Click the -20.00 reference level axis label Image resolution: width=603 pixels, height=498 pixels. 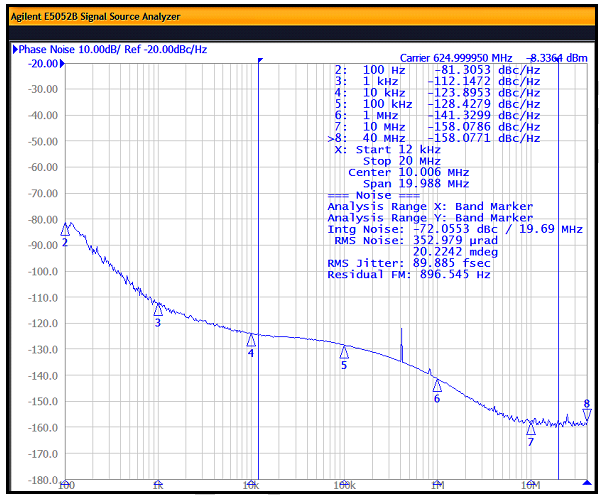43,63
